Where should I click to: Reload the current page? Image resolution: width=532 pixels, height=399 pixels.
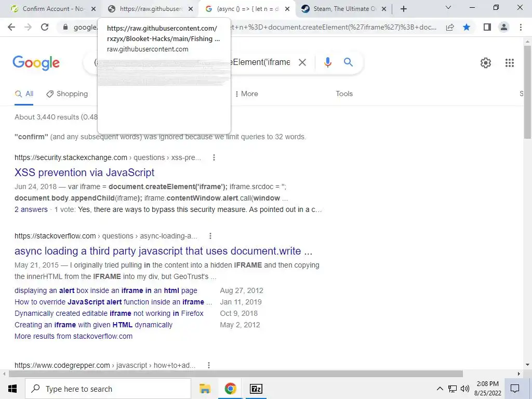click(45, 27)
